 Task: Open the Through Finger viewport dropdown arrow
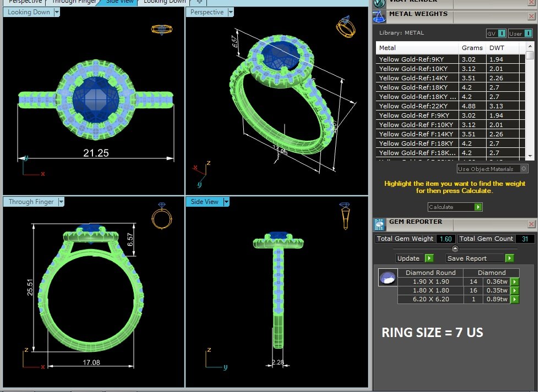click(61, 202)
